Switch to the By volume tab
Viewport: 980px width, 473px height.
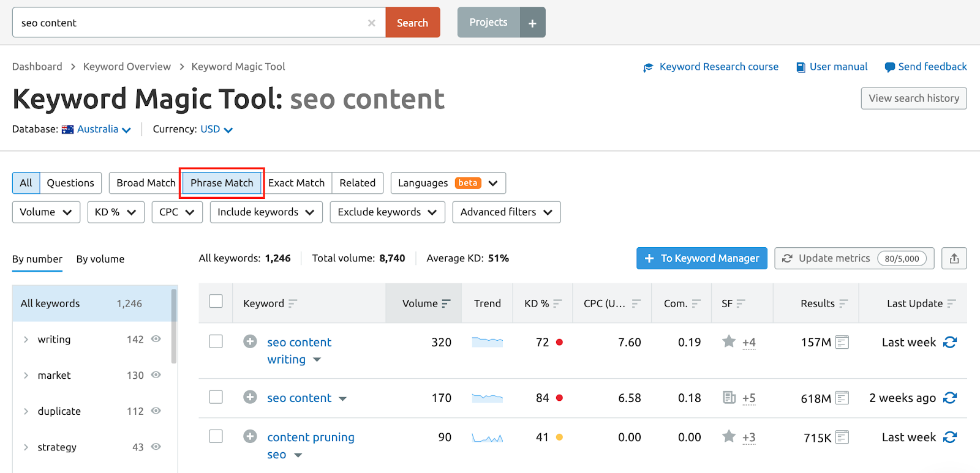(100, 259)
